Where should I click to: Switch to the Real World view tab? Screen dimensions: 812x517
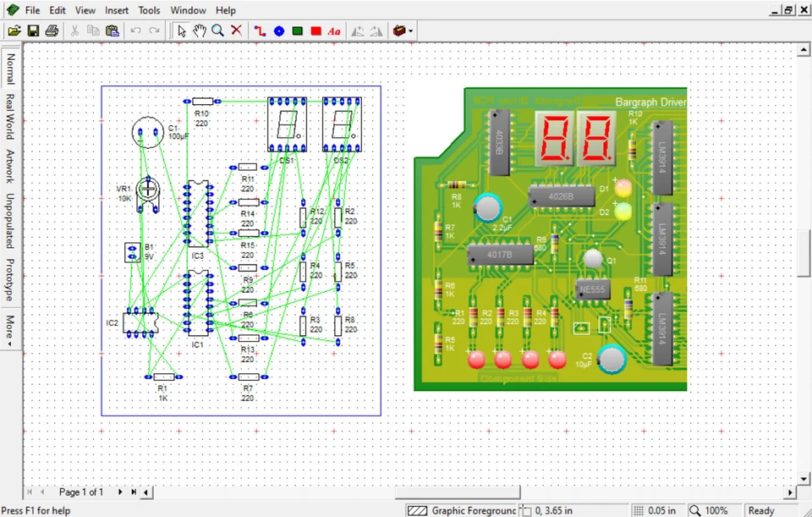tap(9, 110)
